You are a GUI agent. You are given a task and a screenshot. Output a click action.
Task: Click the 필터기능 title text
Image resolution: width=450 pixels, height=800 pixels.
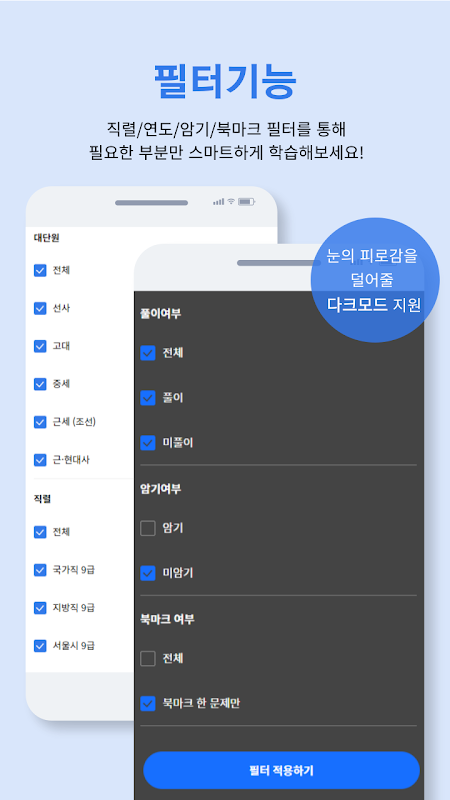(x=225, y=82)
